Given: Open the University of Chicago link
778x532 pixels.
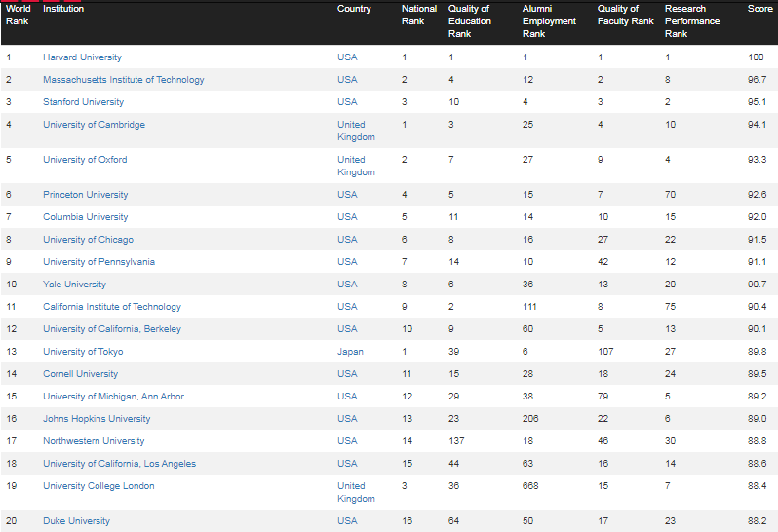Looking at the screenshot, I should coord(88,239).
